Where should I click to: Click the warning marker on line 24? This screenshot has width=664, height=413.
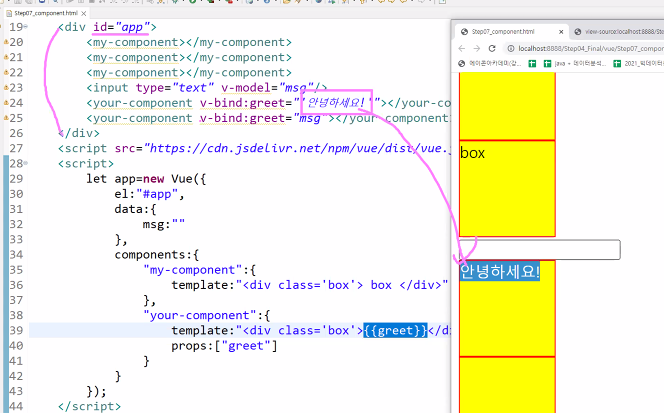tap(6, 103)
